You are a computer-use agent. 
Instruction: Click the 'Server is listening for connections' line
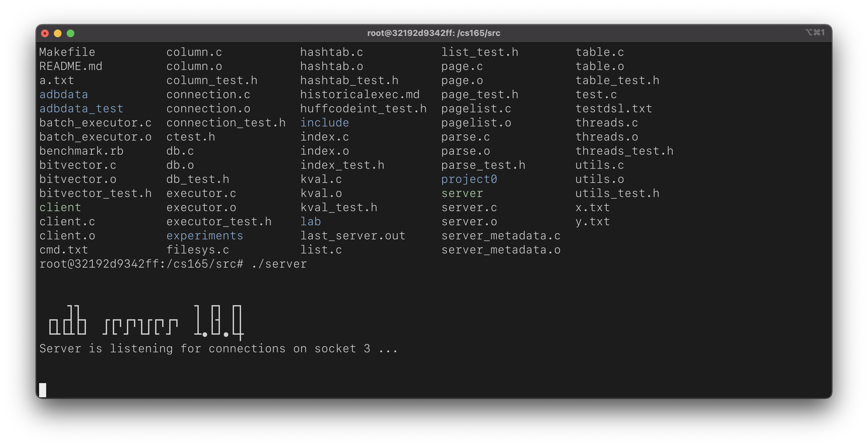tap(219, 348)
